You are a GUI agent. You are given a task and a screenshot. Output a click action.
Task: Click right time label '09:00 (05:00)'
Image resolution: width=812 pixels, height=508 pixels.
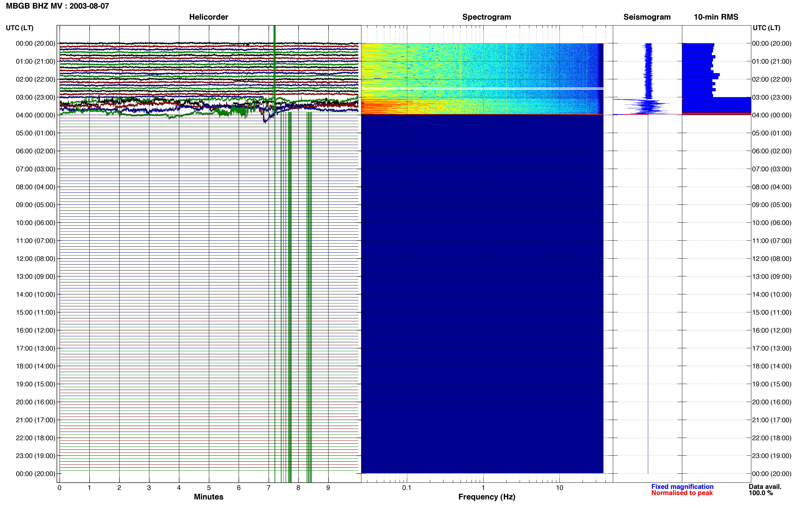point(772,205)
